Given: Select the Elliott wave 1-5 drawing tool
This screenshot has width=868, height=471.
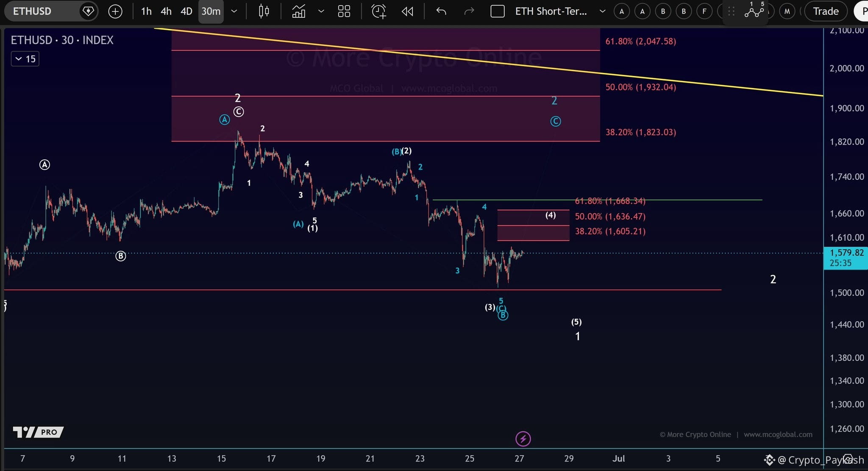Looking at the screenshot, I should point(754,10).
